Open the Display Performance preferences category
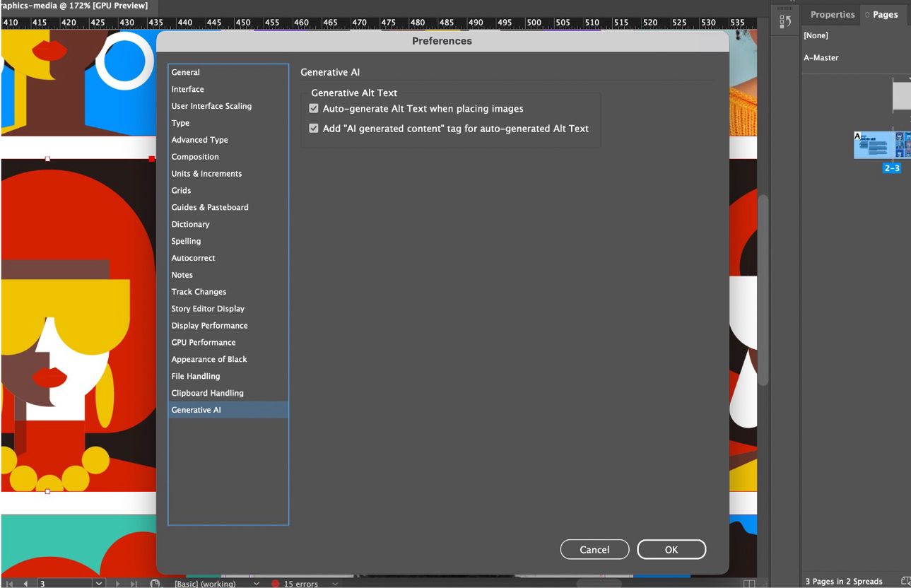911x588 pixels. coord(209,325)
